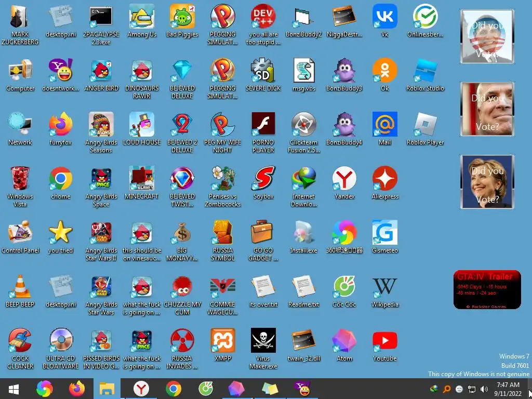Launch the Vk shortcut

pyautogui.click(x=385, y=21)
